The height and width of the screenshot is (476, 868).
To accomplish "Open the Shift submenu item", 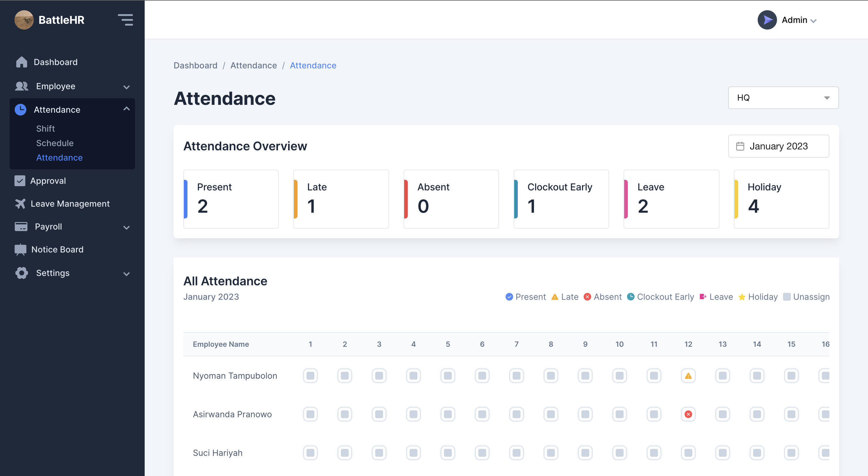I will coord(46,129).
